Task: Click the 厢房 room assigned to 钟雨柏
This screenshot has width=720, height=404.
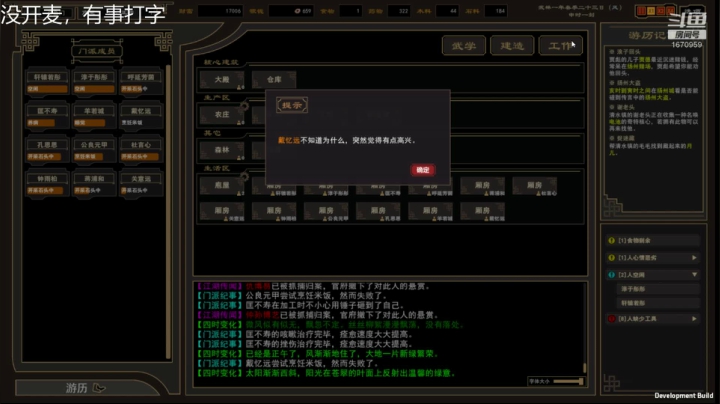Action: (274, 213)
